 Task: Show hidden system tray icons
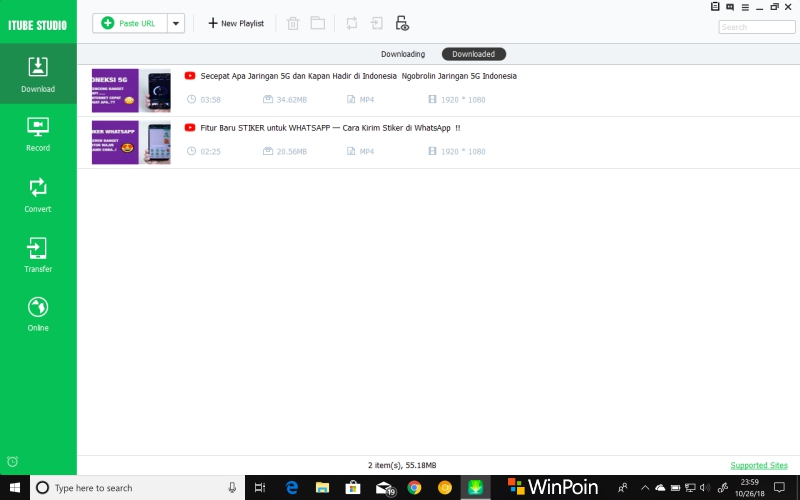(x=645, y=488)
